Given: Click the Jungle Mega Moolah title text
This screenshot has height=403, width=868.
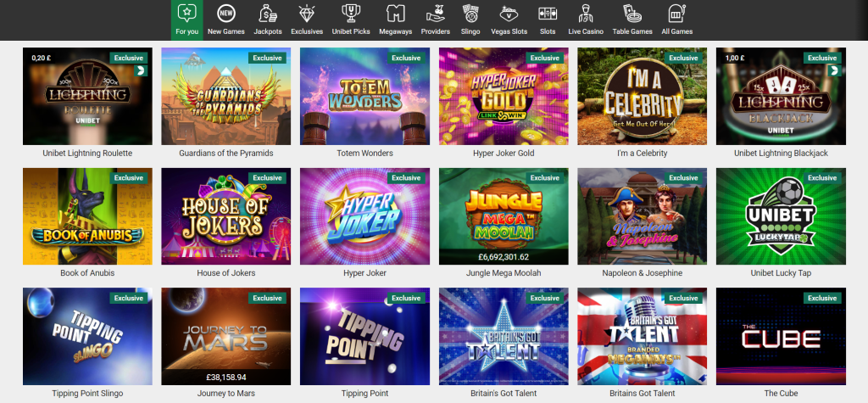Looking at the screenshot, I should [504, 272].
